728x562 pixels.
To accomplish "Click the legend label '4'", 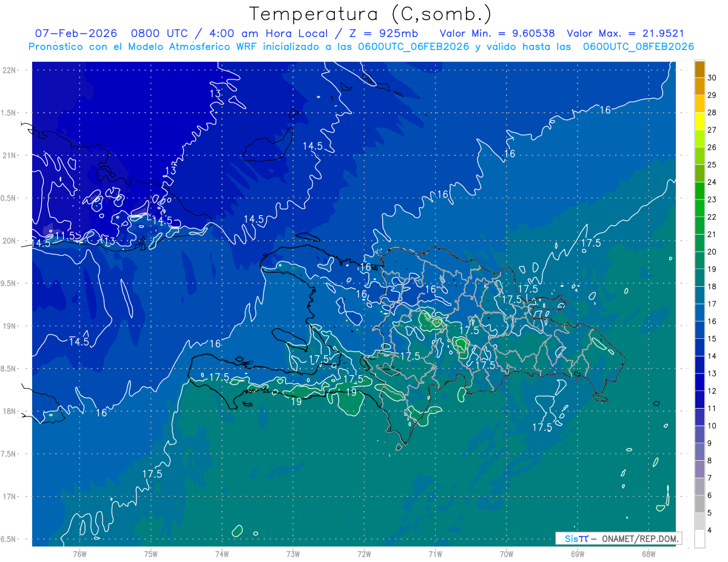I will click(710, 530).
